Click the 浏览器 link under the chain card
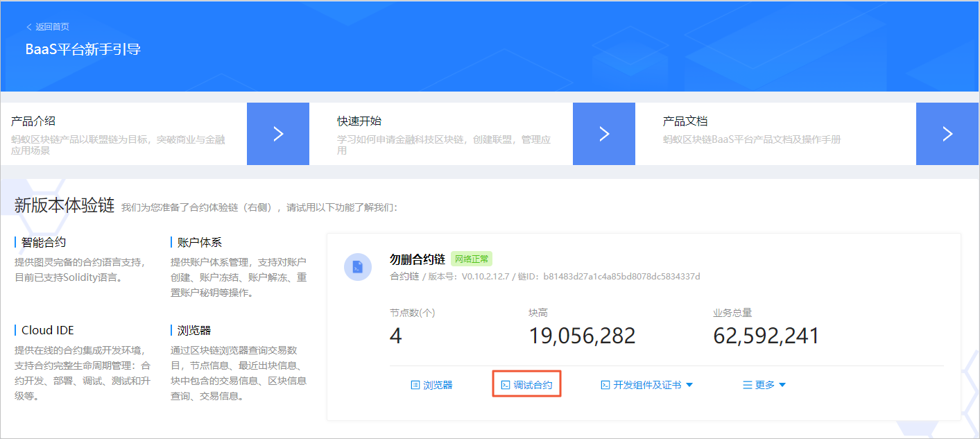The width and height of the screenshot is (980, 439). (431, 385)
